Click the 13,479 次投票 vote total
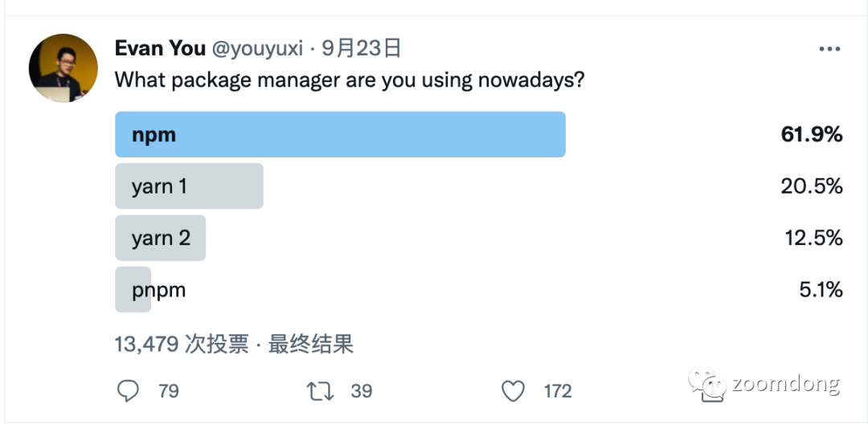The height and width of the screenshot is (424, 868). [x=182, y=344]
